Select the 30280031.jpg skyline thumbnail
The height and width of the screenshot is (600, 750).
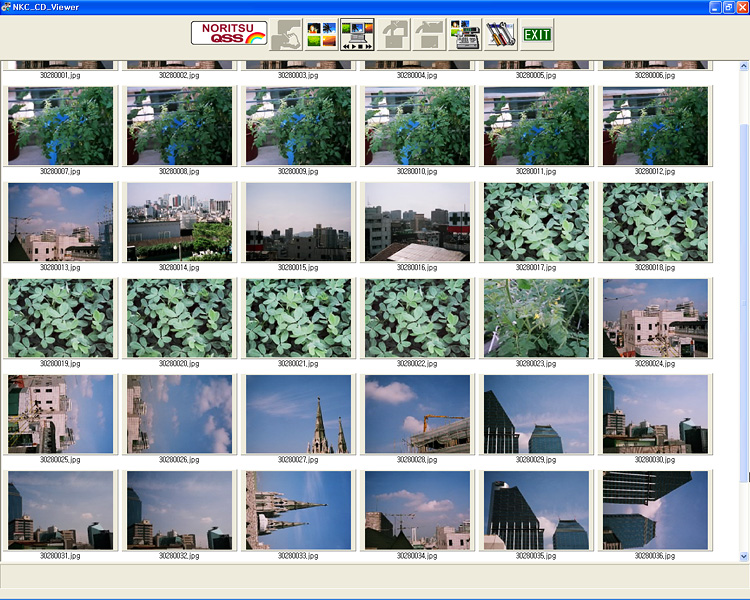pyautogui.click(x=61, y=510)
